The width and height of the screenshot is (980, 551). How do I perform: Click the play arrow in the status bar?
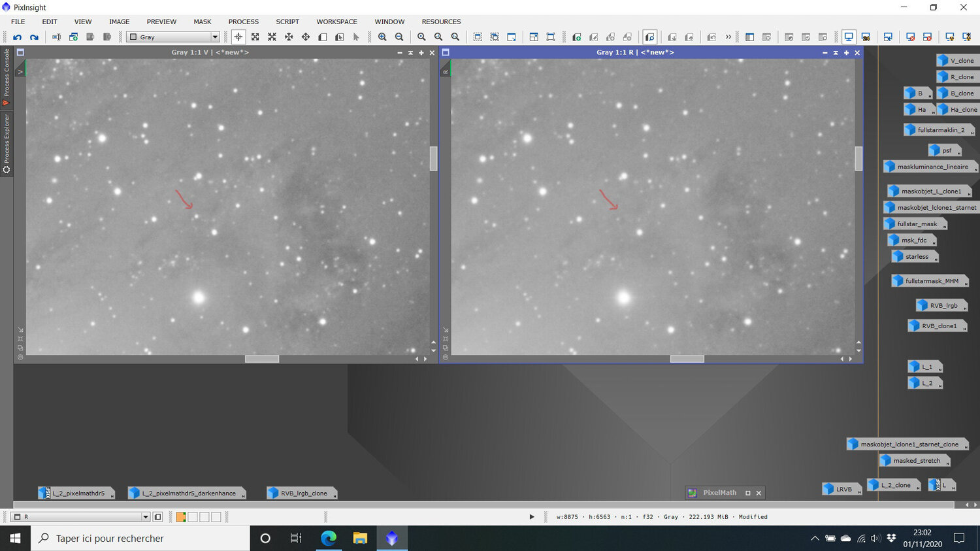coord(532,517)
